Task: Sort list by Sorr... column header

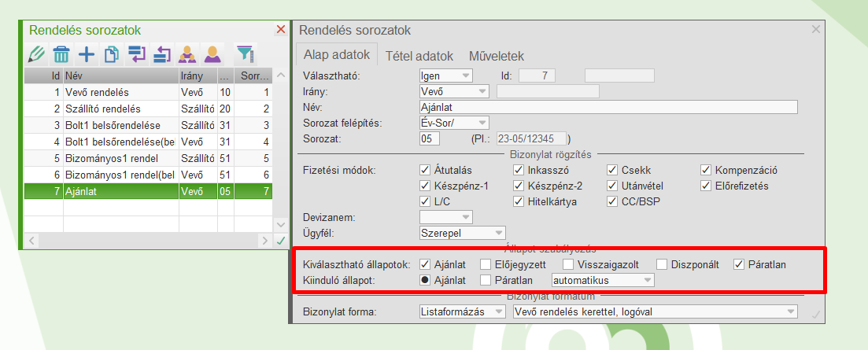Action: pyautogui.click(x=253, y=76)
